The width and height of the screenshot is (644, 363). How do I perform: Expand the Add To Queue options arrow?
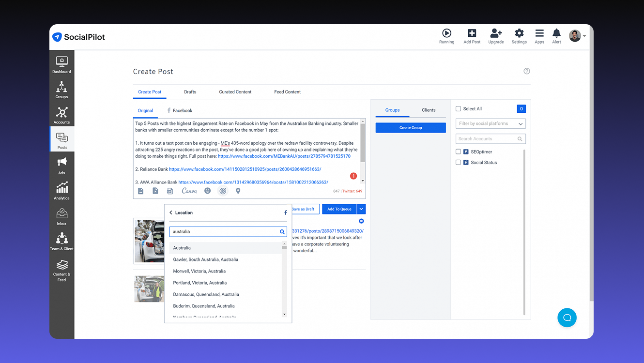[361, 209]
